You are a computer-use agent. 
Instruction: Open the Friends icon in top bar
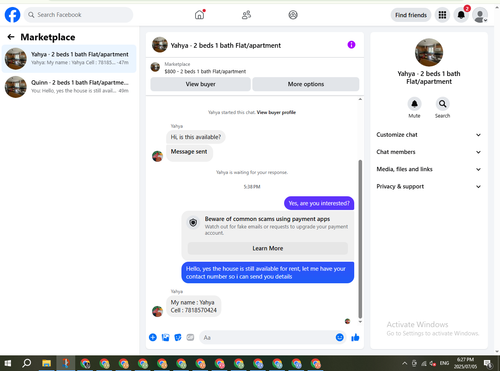tap(246, 15)
